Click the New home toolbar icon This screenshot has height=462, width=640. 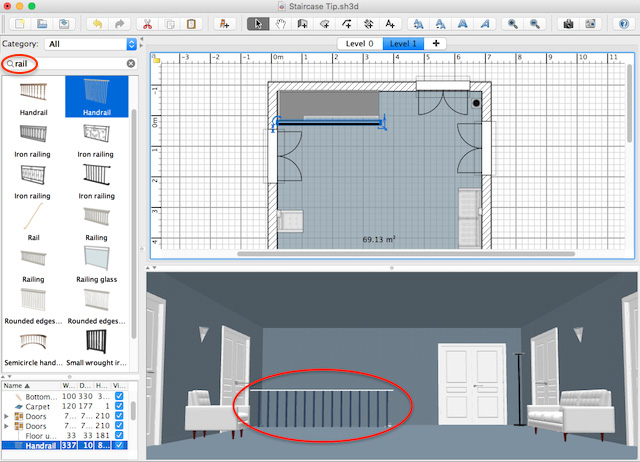[x=20, y=23]
